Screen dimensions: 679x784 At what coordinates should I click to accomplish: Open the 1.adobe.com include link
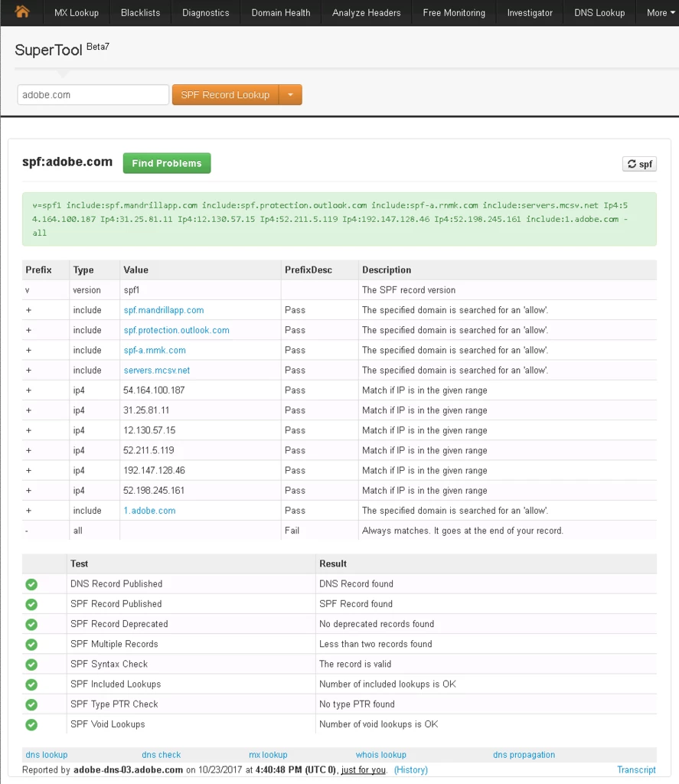[x=149, y=511]
